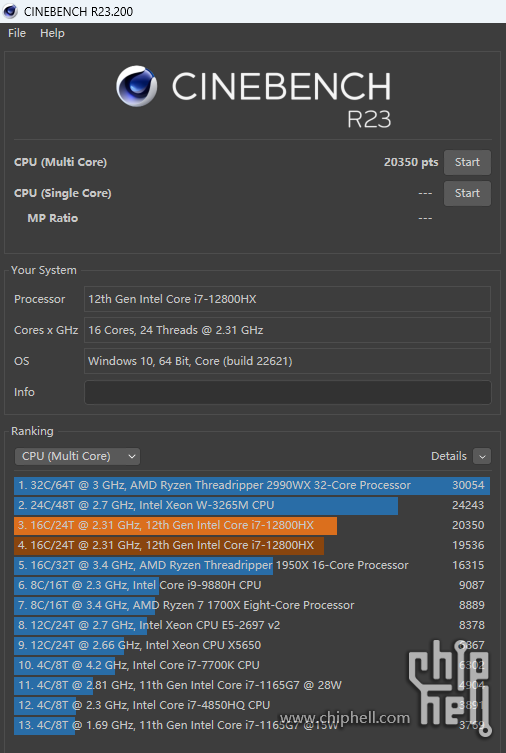Click the OS information field
Viewport: 506px width, 753px height.
(287, 361)
